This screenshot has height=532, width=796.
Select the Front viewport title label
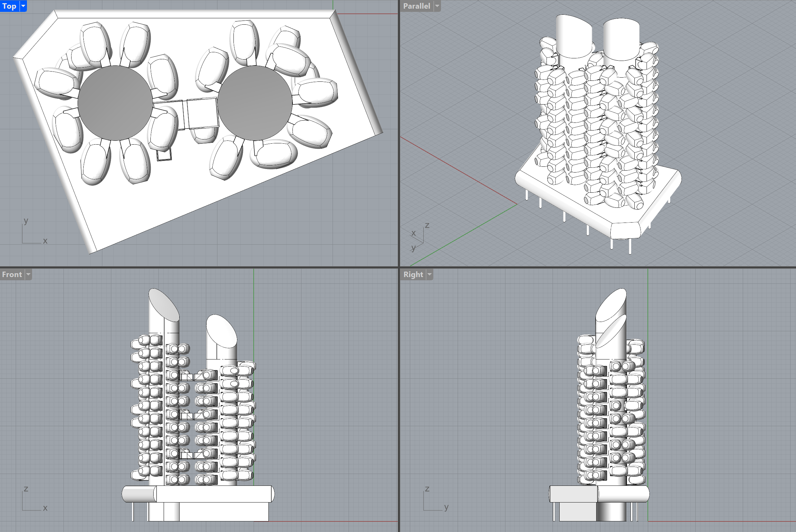click(12, 274)
